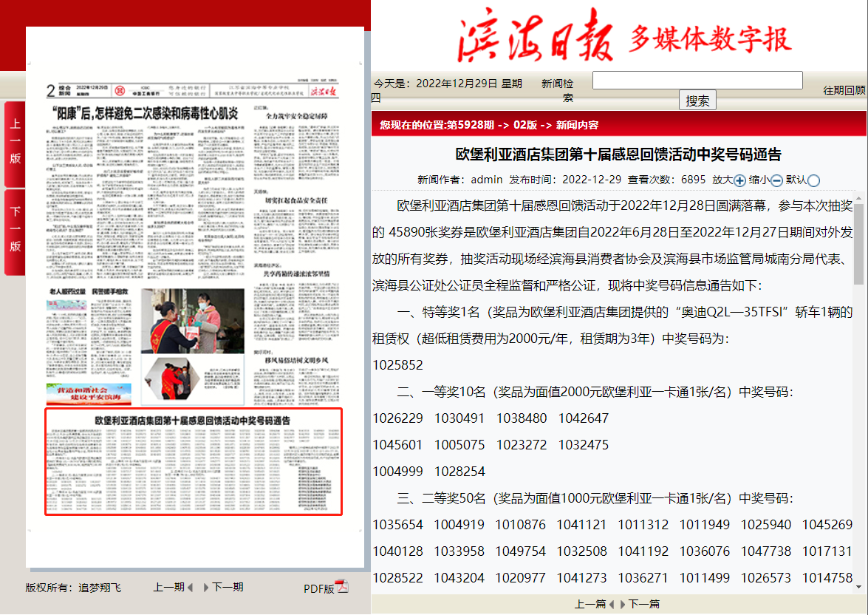Click left arrow beside 上一篇
The height and width of the screenshot is (615, 868).
[x=612, y=605]
